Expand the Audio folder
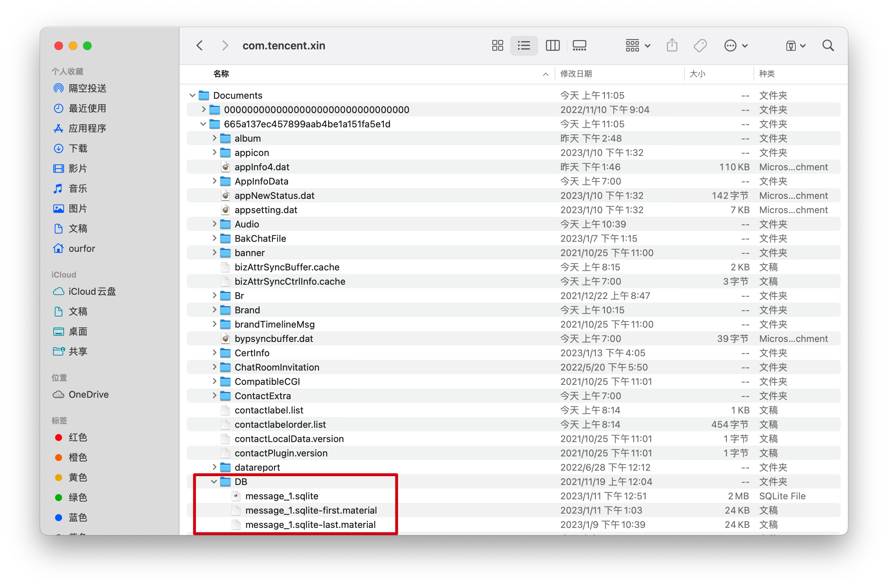 pyautogui.click(x=214, y=224)
